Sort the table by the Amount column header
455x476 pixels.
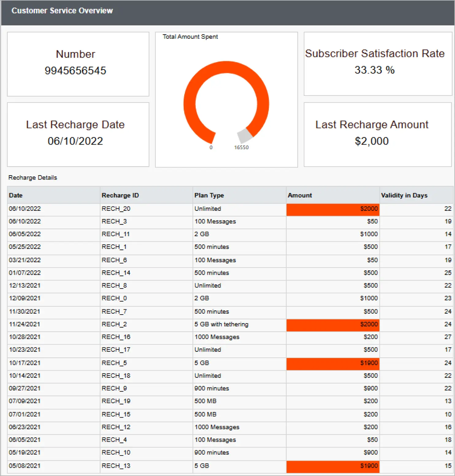300,195
